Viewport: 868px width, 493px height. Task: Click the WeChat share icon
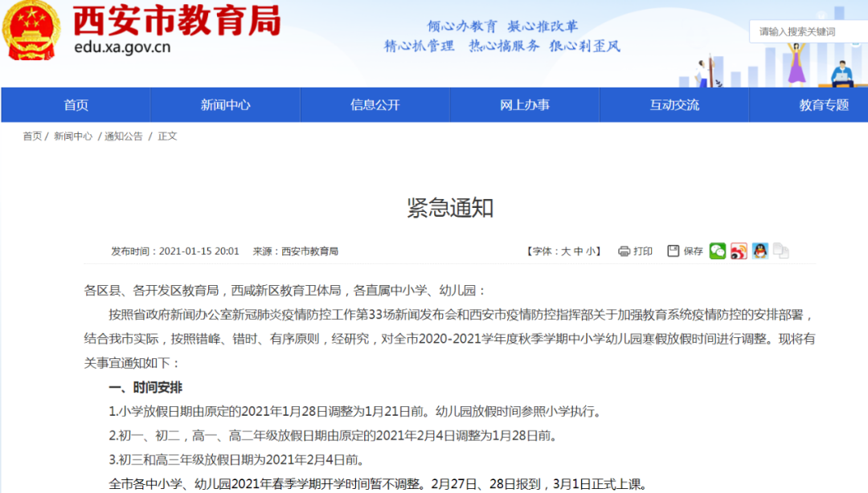coord(717,251)
